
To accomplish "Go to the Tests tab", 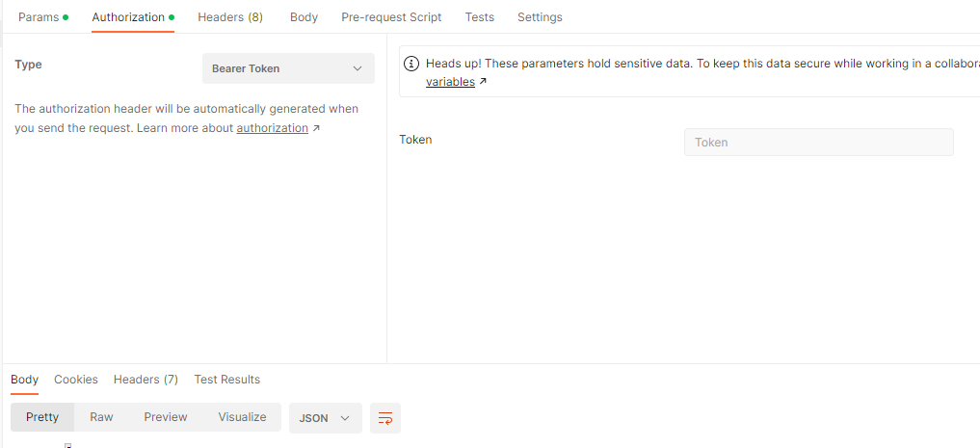I will pos(479,17).
